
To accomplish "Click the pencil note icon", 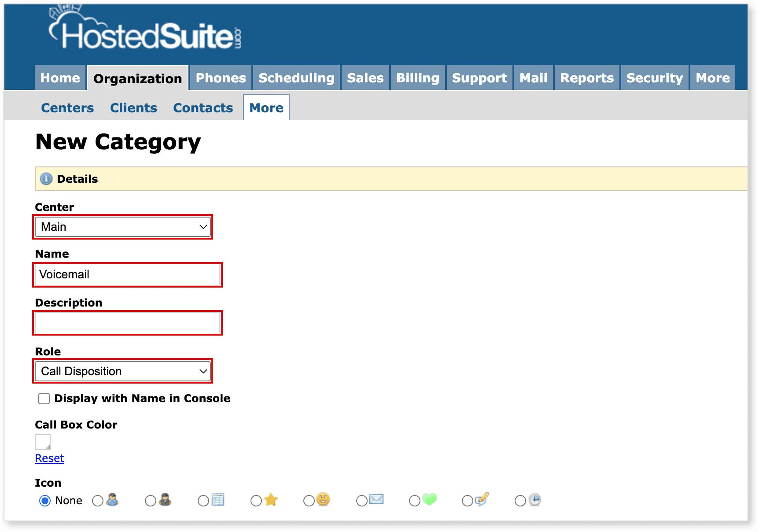I will (482, 499).
